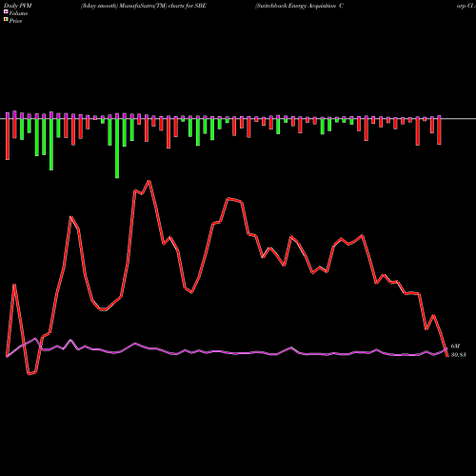This screenshot has height=476, width=476.
Task: Click the Switchback Energy Acquisition company name
Action: (x=299, y=6)
